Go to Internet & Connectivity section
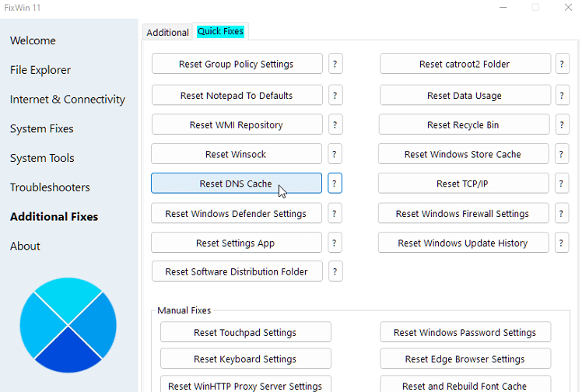 pyautogui.click(x=68, y=100)
